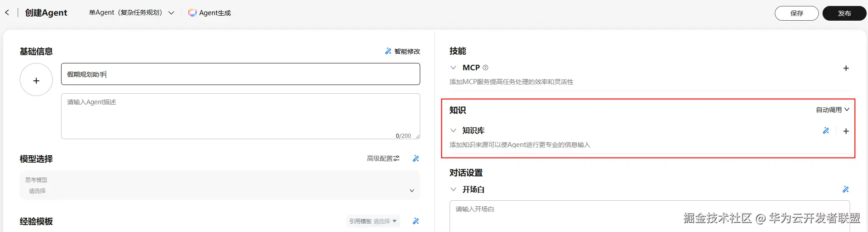Click the description box resize handle
The height and width of the screenshot is (232, 868).
[x=417, y=136]
